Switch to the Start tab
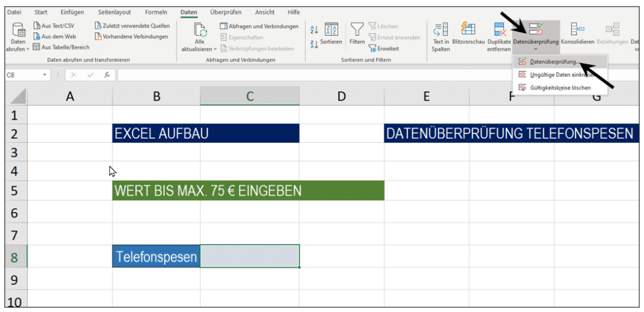This screenshot has height=312, width=644. pos(41,12)
